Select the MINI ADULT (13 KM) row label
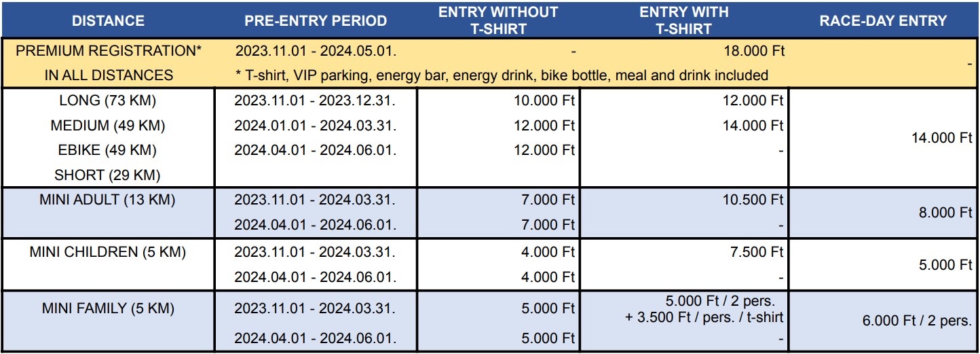980x354 pixels. click(108, 200)
